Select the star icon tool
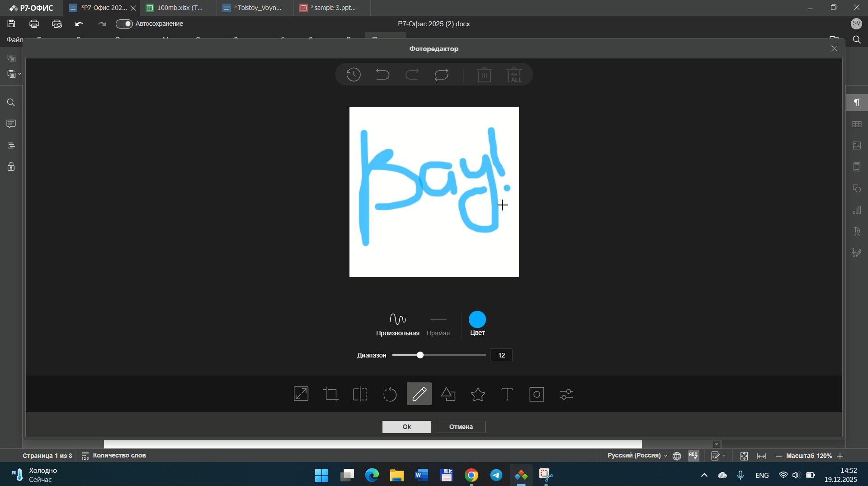 click(478, 395)
